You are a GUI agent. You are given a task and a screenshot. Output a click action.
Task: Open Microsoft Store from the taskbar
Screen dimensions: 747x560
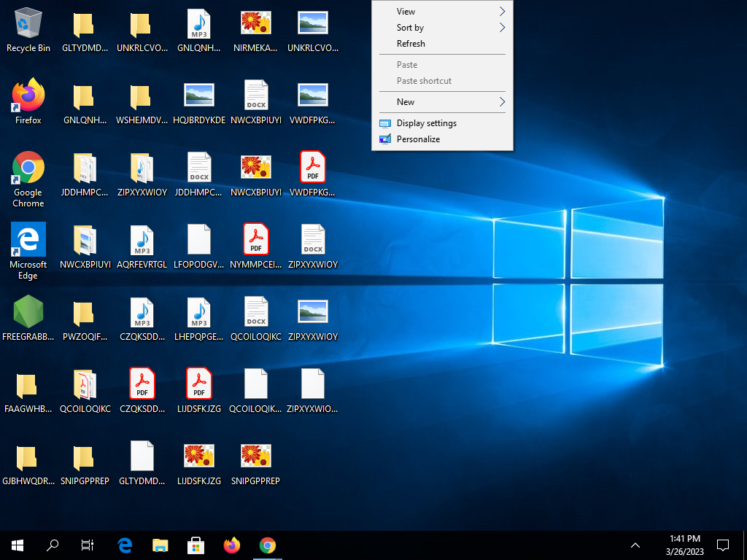pyautogui.click(x=196, y=545)
